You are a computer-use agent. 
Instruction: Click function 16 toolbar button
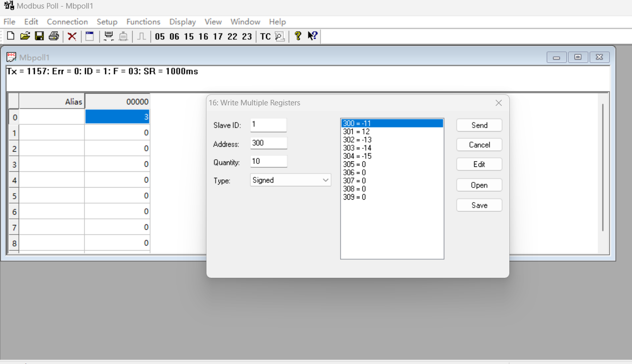(203, 36)
